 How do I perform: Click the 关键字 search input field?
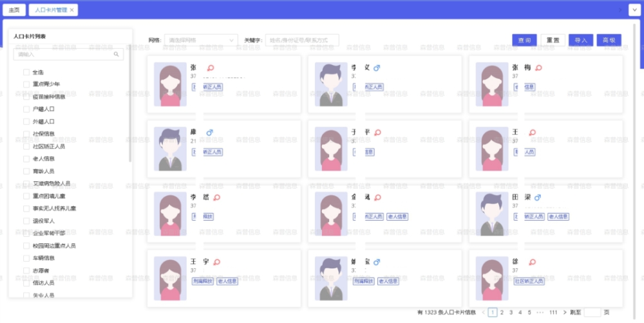coord(302,40)
